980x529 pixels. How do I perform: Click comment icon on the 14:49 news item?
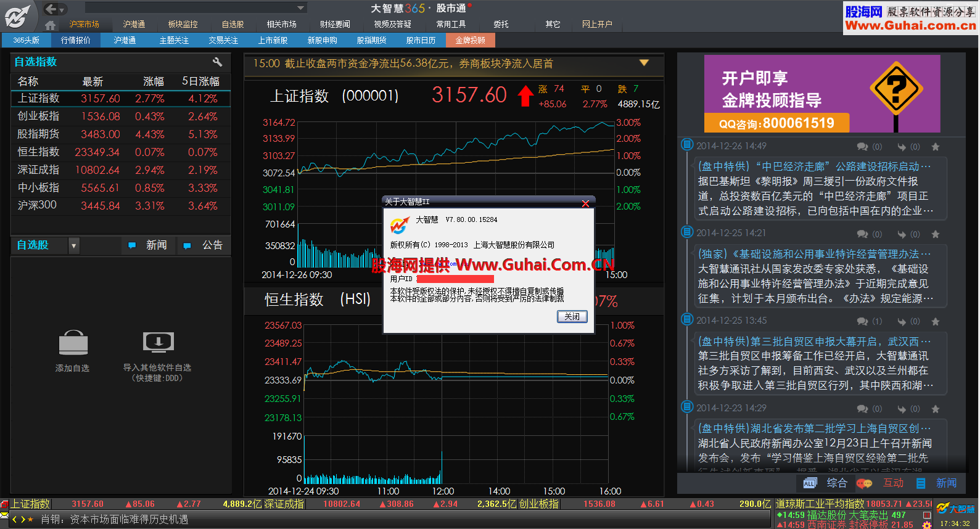(862, 147)
